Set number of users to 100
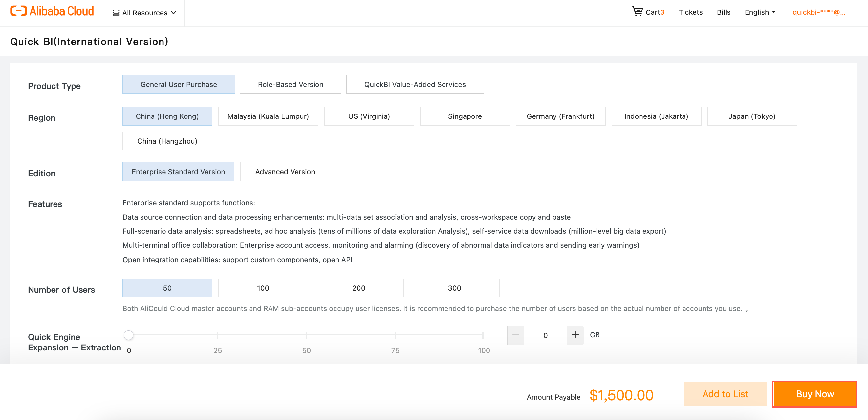 pos(263,288)
